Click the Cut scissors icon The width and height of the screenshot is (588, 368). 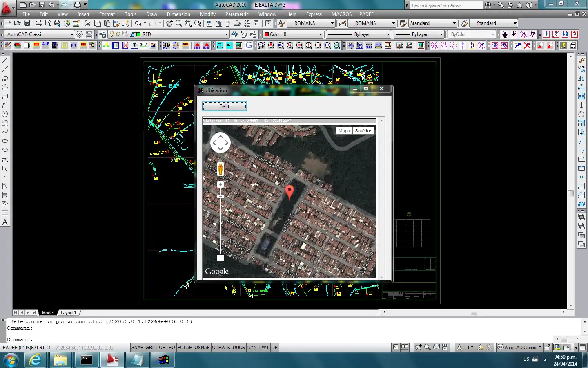pyautogui.click(x=88, y=23)
